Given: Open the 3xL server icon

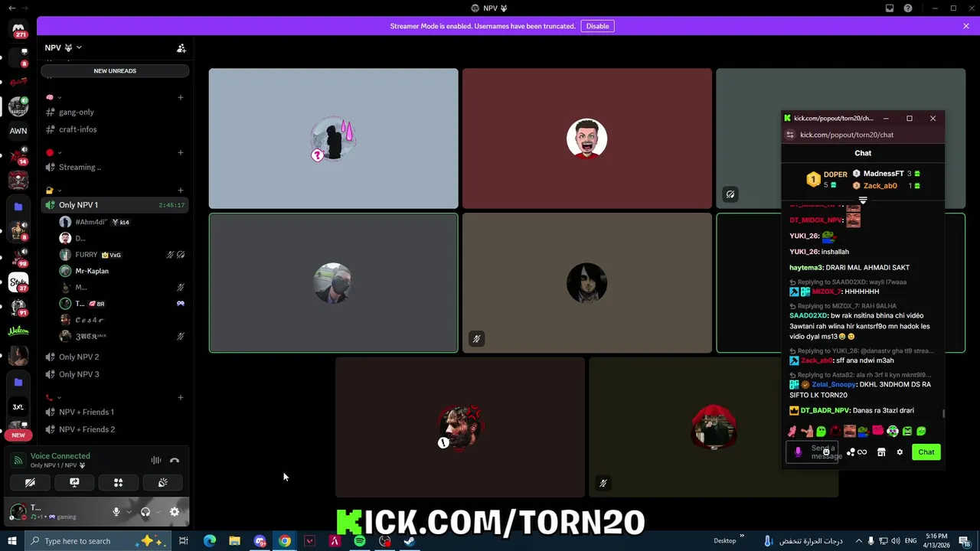Looking at the screenshot, I should [x=18, y=407].
